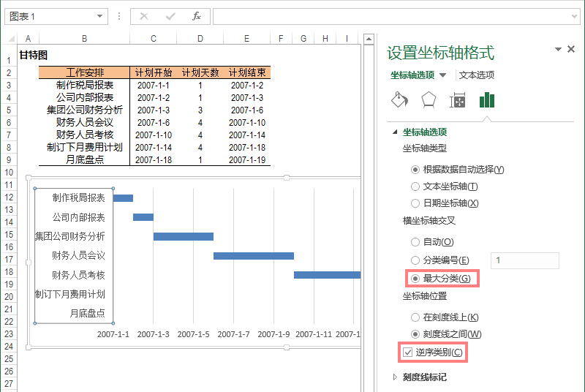
Task: Click the 甘特图 title cell
Action: [33, 55]
